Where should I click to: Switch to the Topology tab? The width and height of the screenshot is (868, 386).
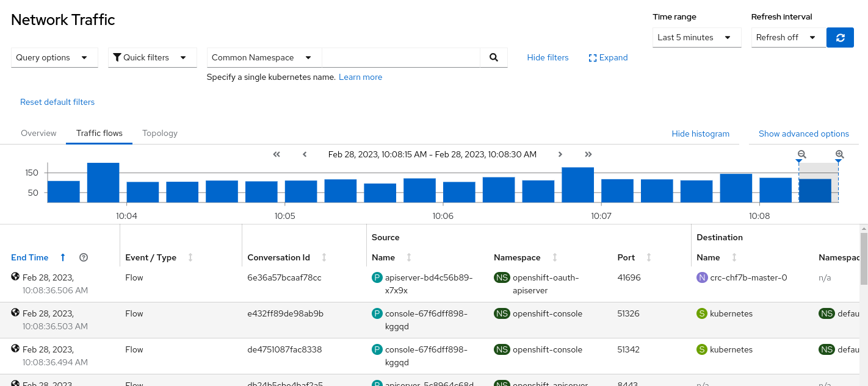click(160, 133)
